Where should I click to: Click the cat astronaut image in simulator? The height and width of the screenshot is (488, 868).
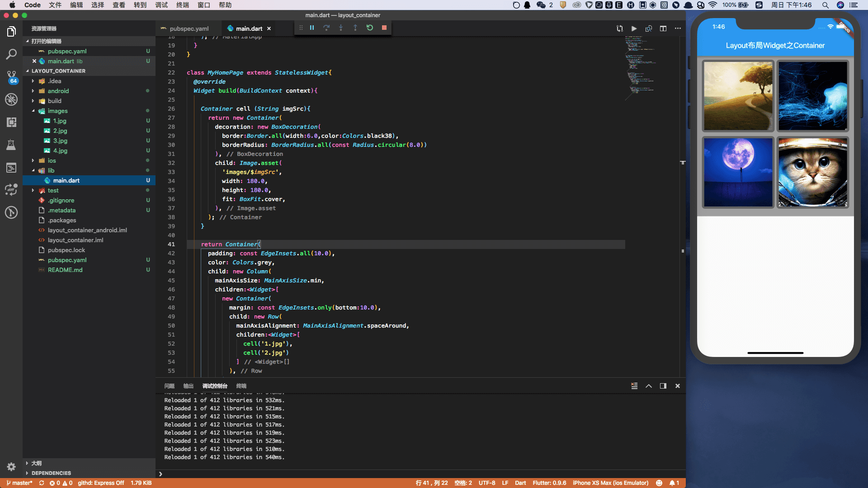pyautogui.click(x=812, y=173)
